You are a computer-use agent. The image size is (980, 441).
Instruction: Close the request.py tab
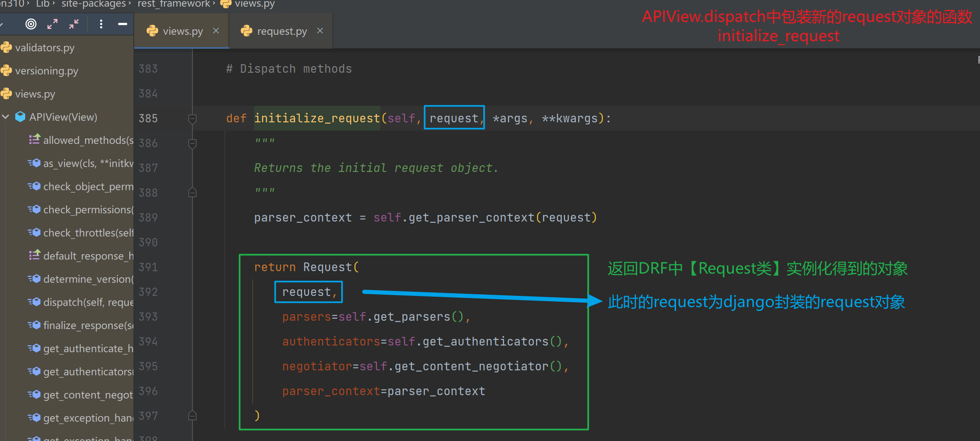320,31
